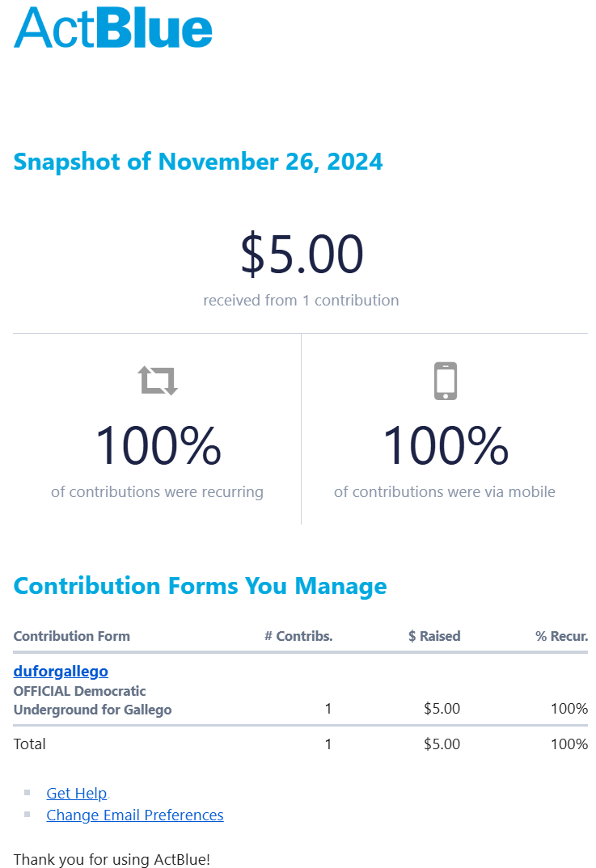The image size is (596, 868).
Task: Click 'of contributions were via mobile' caption
Action: [x=444, y=491]
